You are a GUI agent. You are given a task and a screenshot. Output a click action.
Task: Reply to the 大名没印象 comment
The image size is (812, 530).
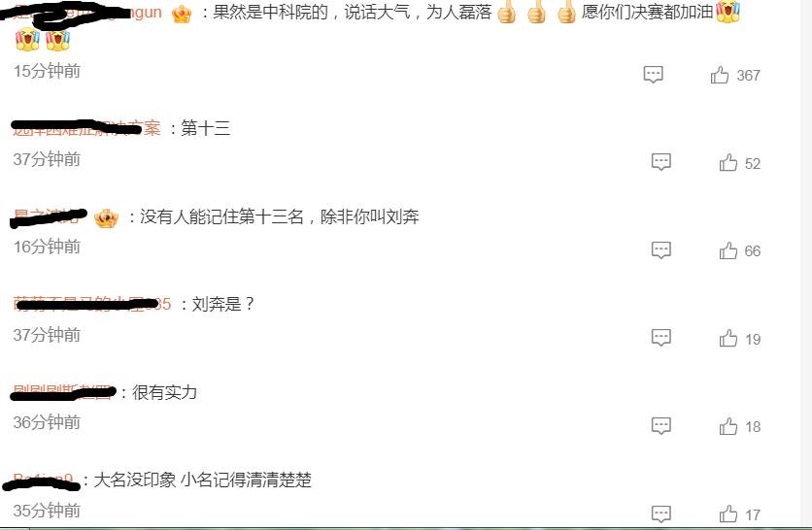point(660,513)
